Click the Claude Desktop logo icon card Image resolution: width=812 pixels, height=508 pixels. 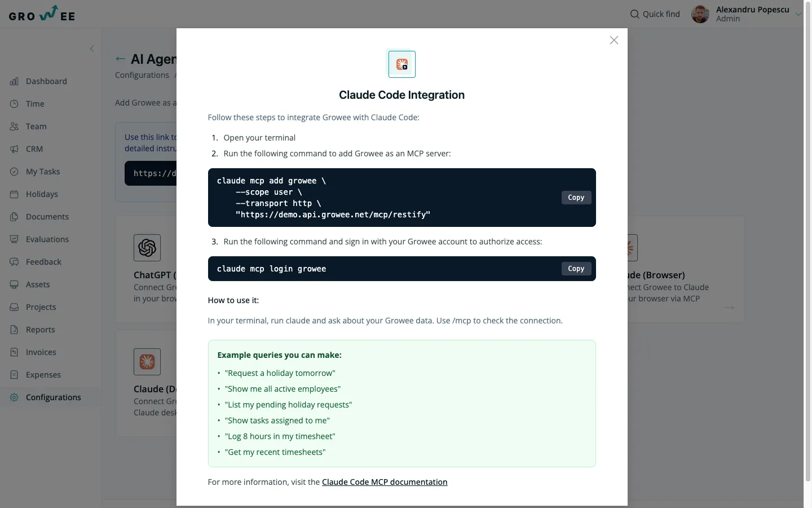point(147,362)
